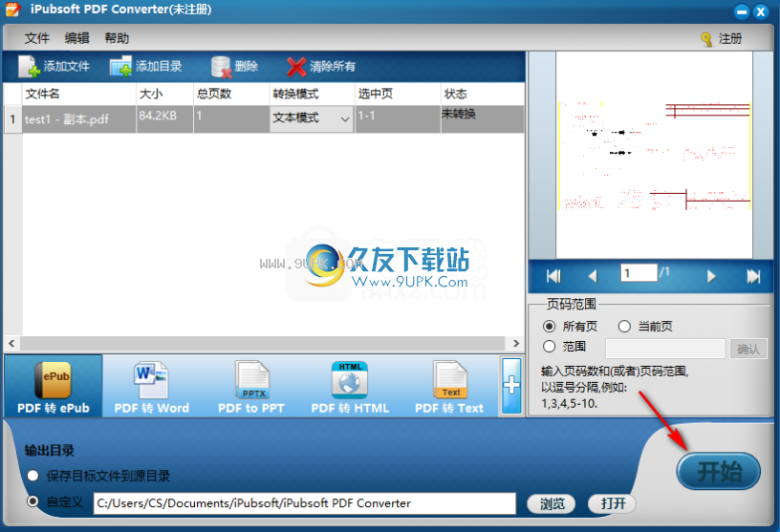The width and height of the screenshot is (780, 532).
Task: Click the 添加目录 (Add Folder) toolbar icon
Action: tap(120, 66)
